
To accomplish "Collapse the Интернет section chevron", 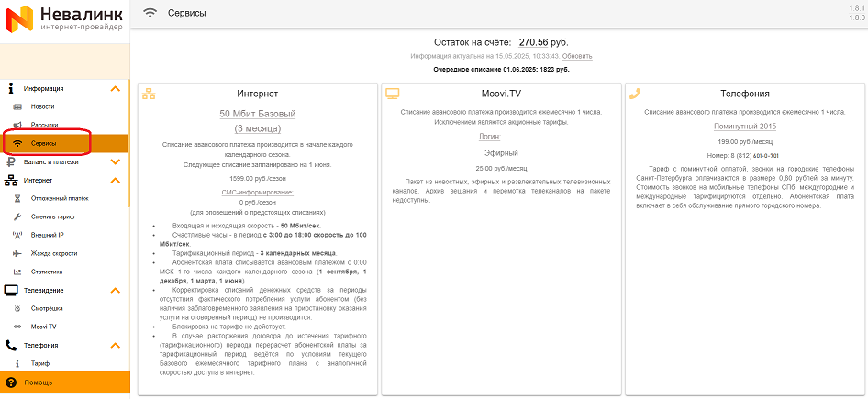I will tap(115, 181).
